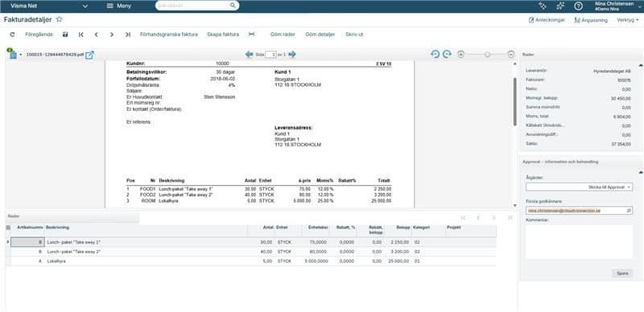Screen dimensions: 644x312
Task: Open the Verktyg dropdown menu
Action: [627, 20]
